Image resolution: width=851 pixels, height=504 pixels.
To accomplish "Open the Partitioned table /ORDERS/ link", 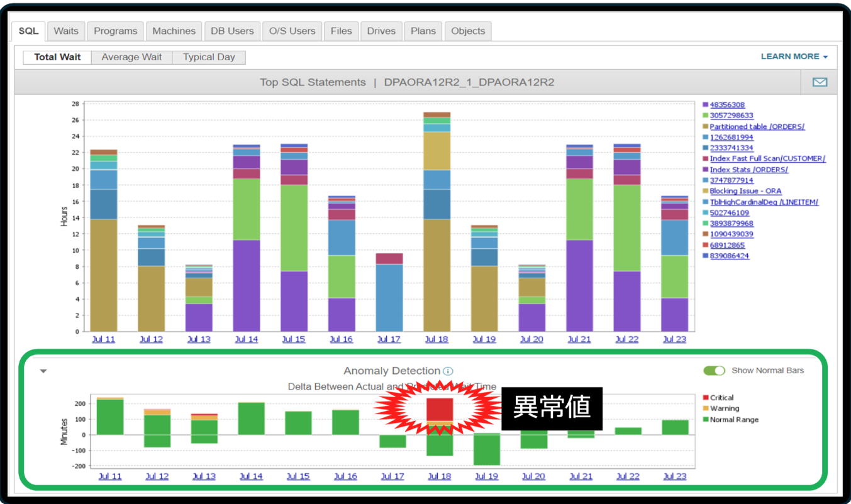I will point(757,126).
